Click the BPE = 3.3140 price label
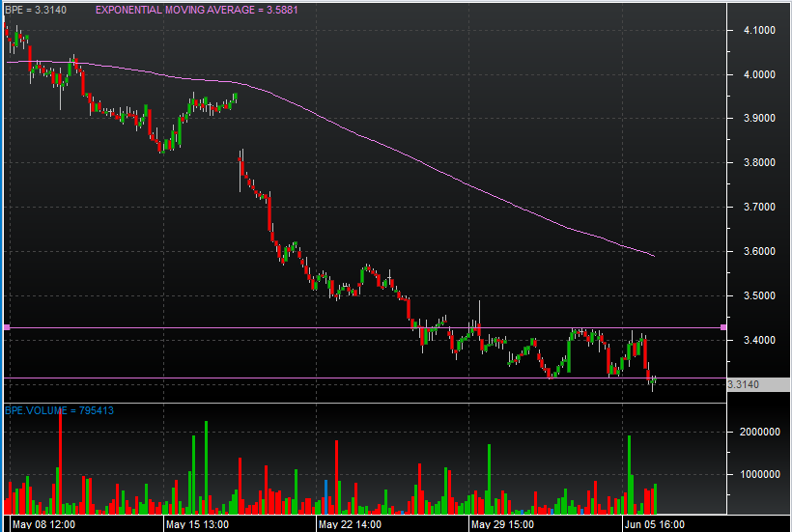 [36, 10]
